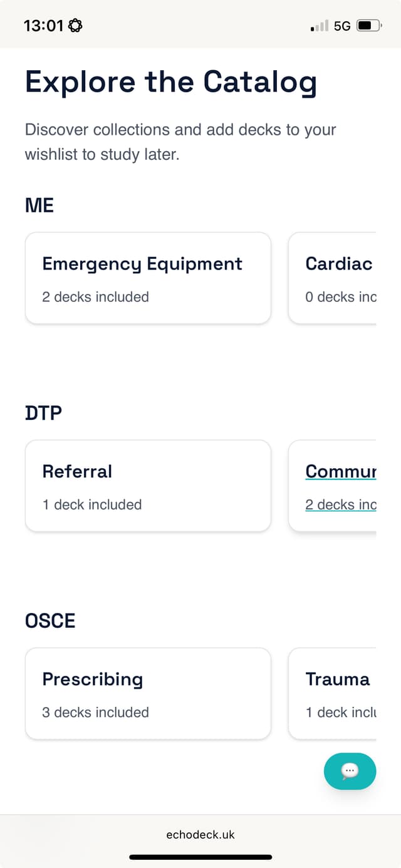Open the Prescribing collection card
Screen dimensions: 401x868
148,693
